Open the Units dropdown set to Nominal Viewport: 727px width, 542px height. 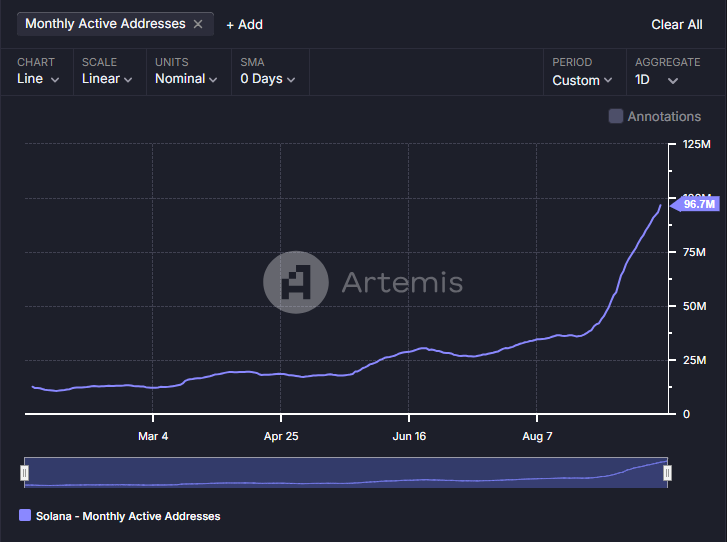pyautogui.click(x=186, y=79)
